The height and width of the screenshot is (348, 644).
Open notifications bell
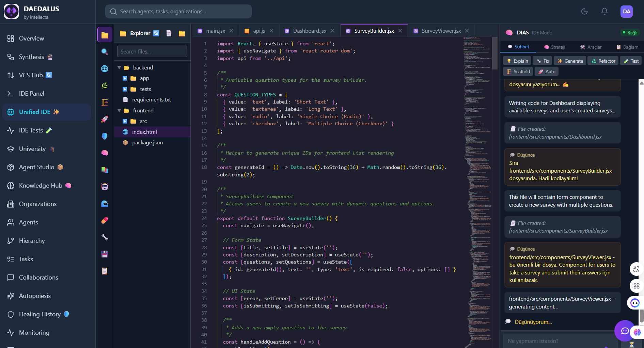pos(604,12)
